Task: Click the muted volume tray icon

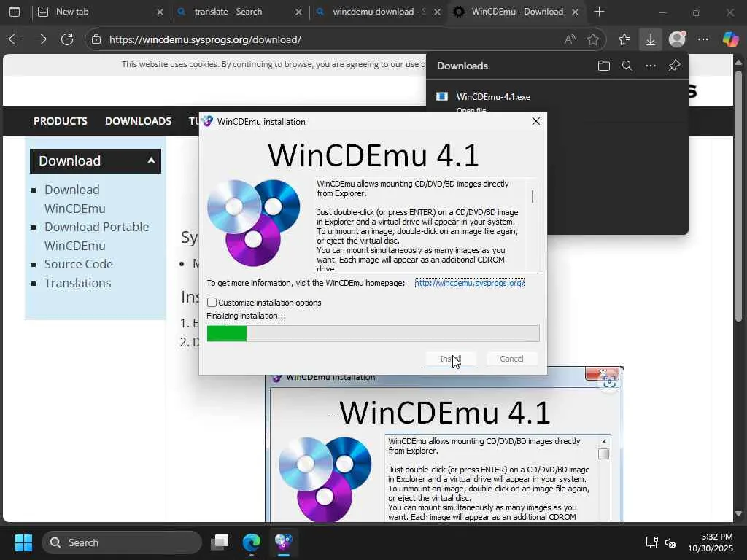Action: (x=670, y=542)
